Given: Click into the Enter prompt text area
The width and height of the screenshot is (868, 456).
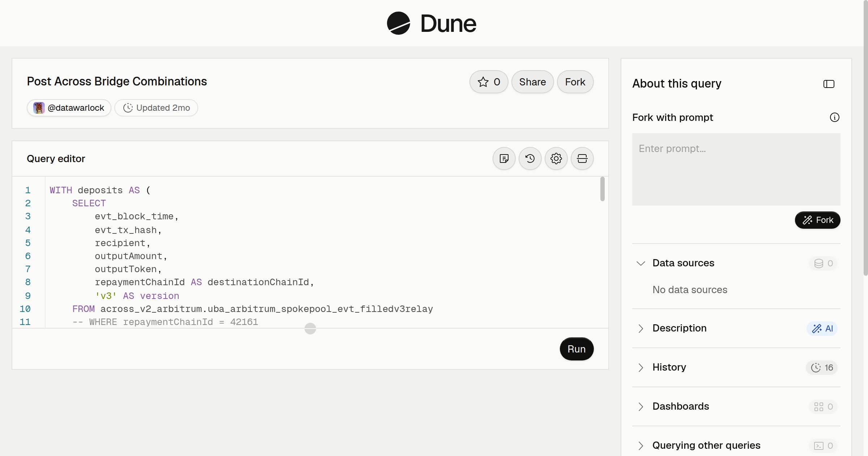Looking at the screenshot, I should (736, 169).
